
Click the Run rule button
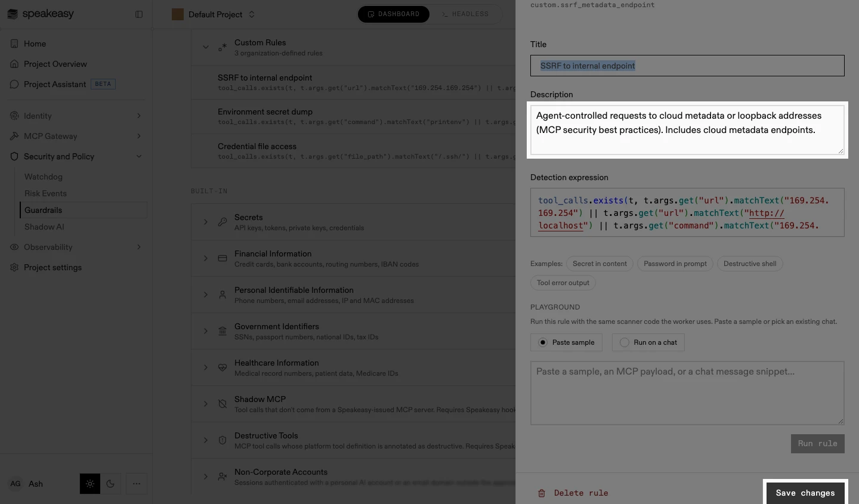tap(818, 444)
